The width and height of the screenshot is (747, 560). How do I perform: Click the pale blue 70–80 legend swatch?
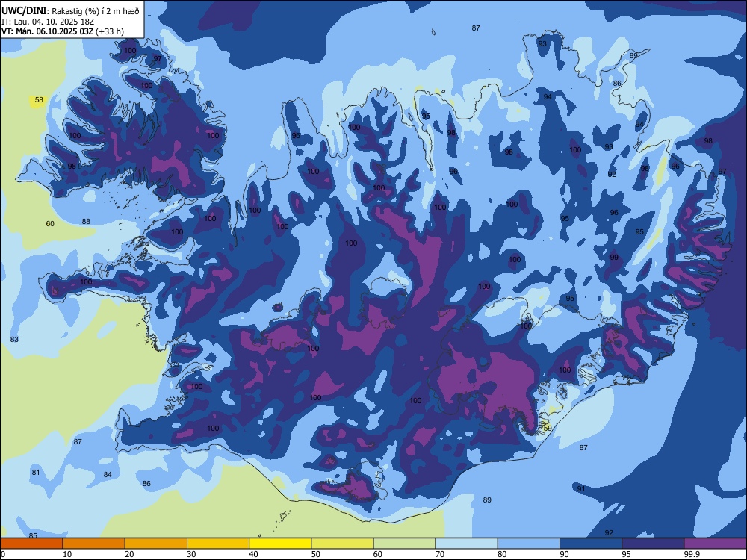click(x=466, y=544)
